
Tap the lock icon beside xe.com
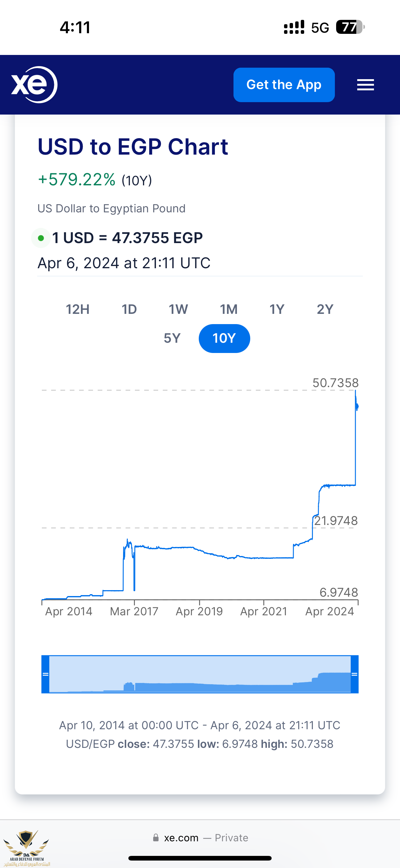[x=156, y=838]
